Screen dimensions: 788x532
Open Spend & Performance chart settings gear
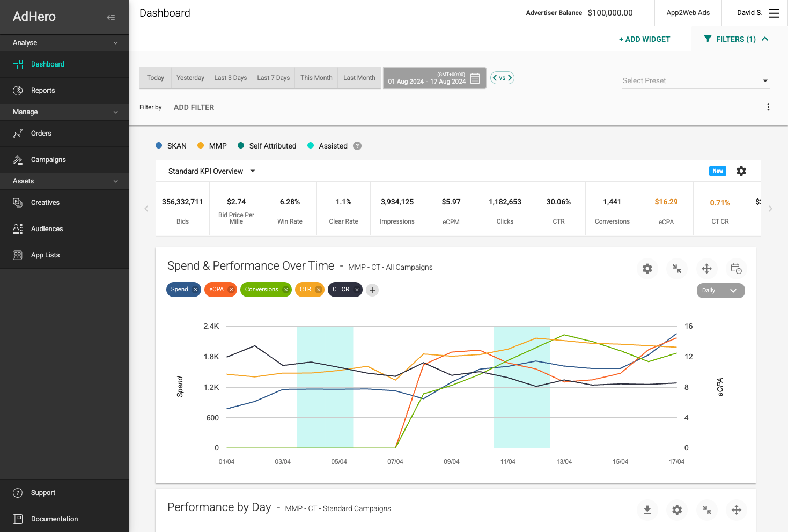click(x=647, y=269)
